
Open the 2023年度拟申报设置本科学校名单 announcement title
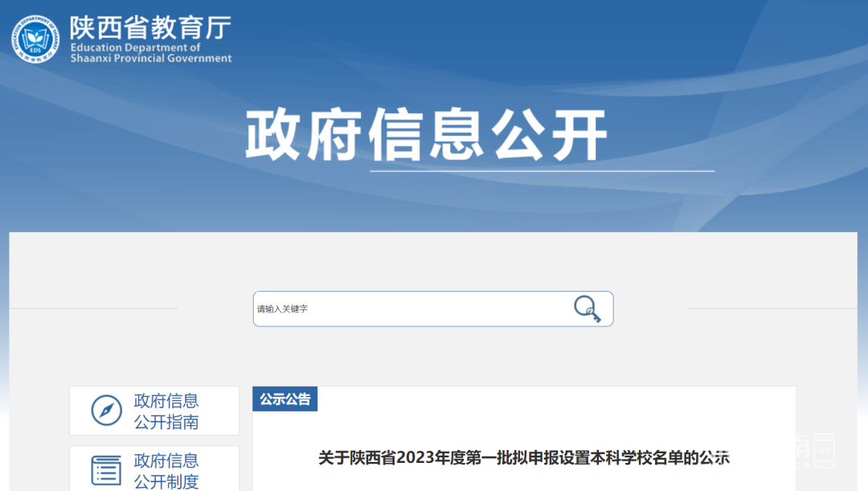coord(524,458)
